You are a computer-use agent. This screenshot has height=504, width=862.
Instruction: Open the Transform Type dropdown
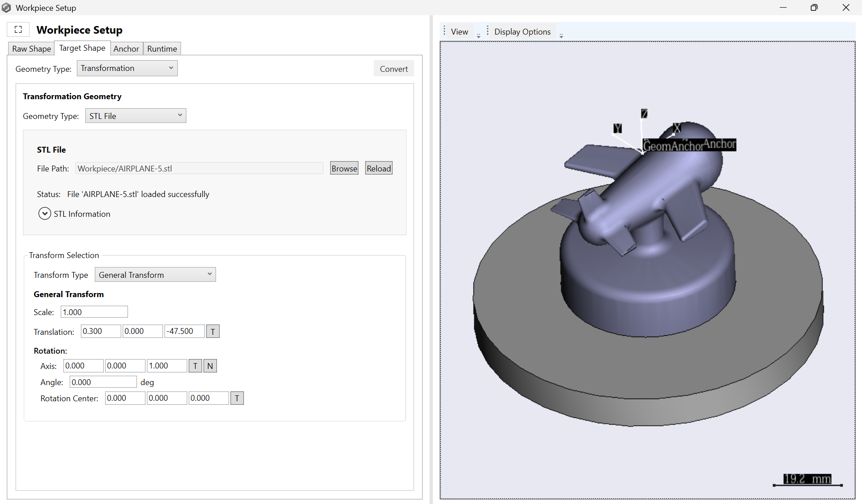155,275
